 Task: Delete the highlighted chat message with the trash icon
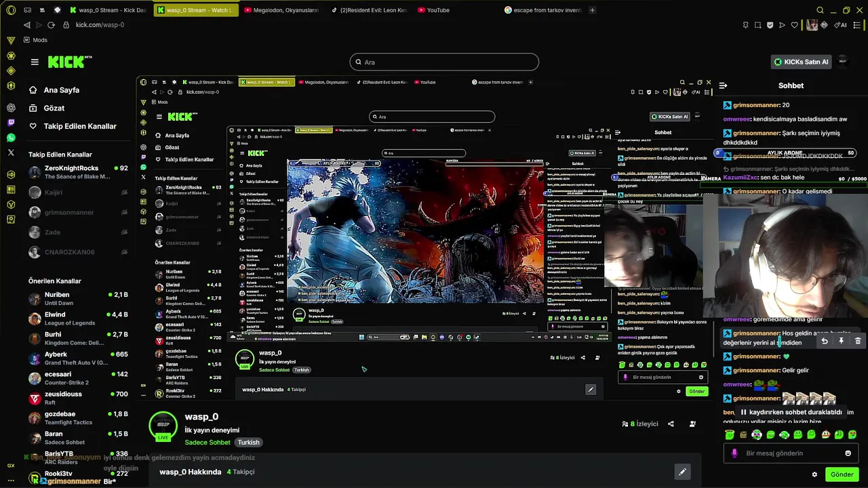tap(858, 341)
